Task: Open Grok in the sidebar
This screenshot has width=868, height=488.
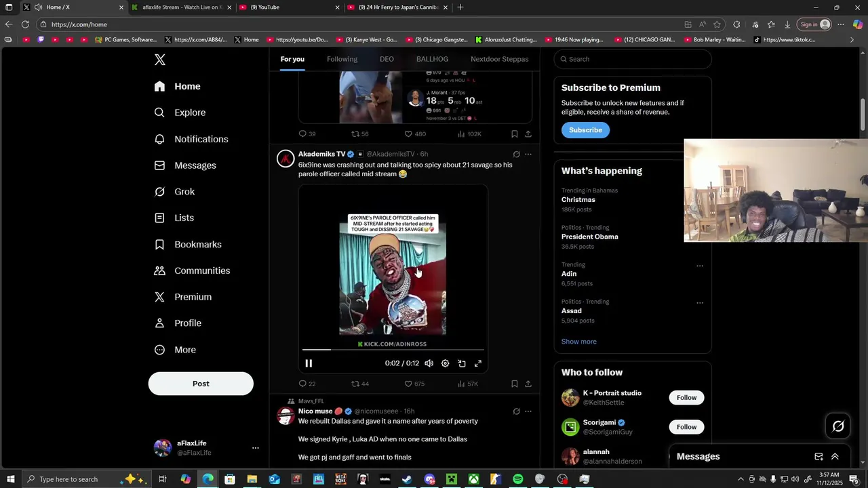Action: [x=174, y=192]
